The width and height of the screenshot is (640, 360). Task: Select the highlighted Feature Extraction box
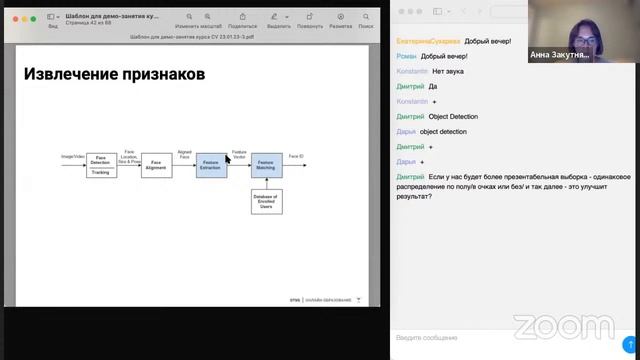point(211,165)
